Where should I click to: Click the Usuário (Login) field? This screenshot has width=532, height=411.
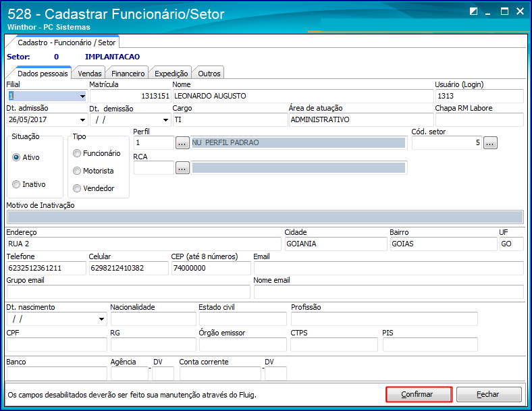tap(479, 97)
